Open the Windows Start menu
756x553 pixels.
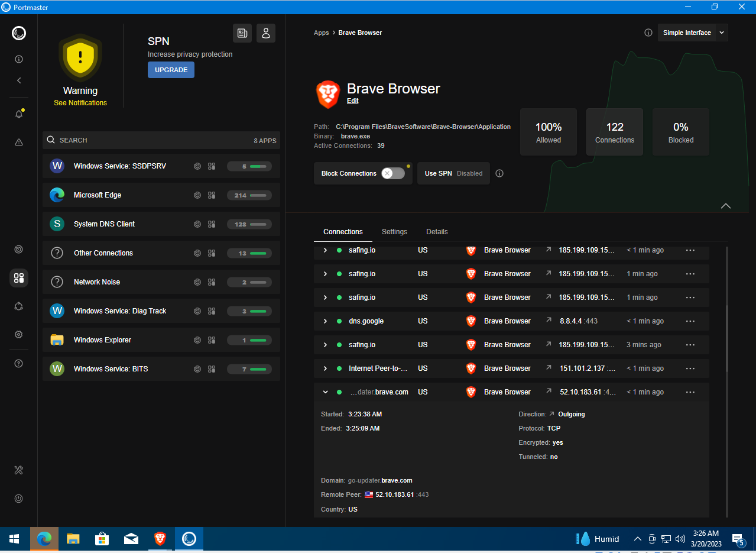pyautogui.click(x=14, y=539)
